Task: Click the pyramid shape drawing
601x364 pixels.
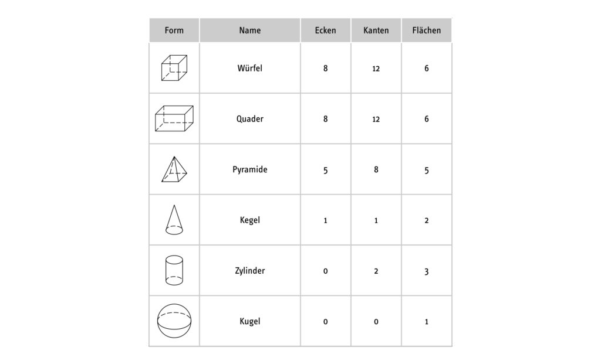Action: click(174, 169)
